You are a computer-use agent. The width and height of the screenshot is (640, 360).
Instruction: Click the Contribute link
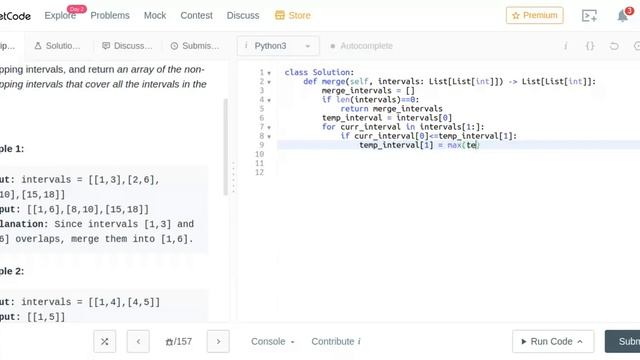coord(336,341)
